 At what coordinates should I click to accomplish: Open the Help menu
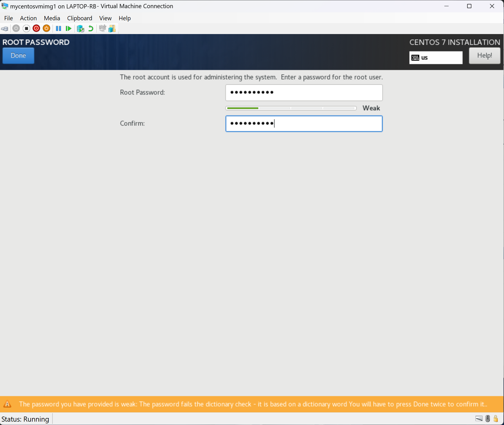click(125, 18)
